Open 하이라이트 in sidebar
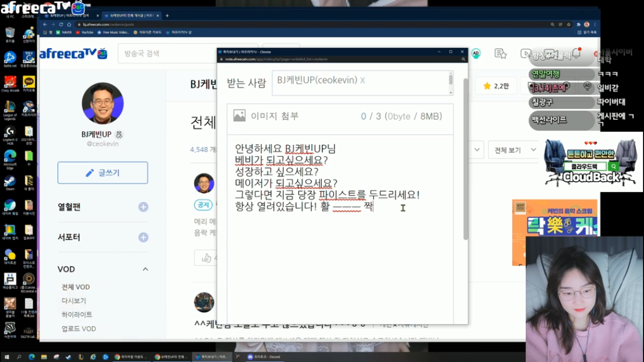 (x=77, y=314)
